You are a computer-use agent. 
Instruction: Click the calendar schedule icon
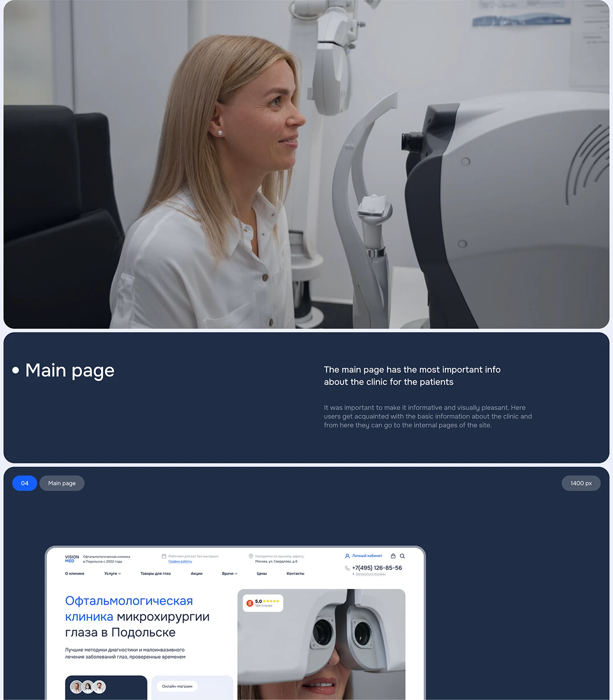pos(164,556)
